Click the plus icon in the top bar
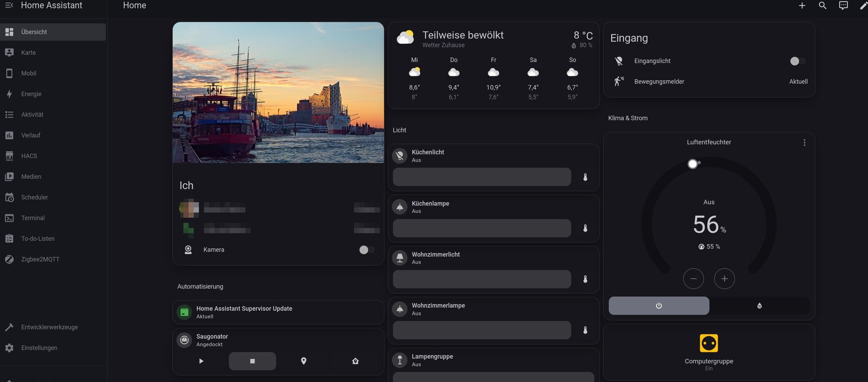This screenshot has height=382, width=868. pos(802,5)
